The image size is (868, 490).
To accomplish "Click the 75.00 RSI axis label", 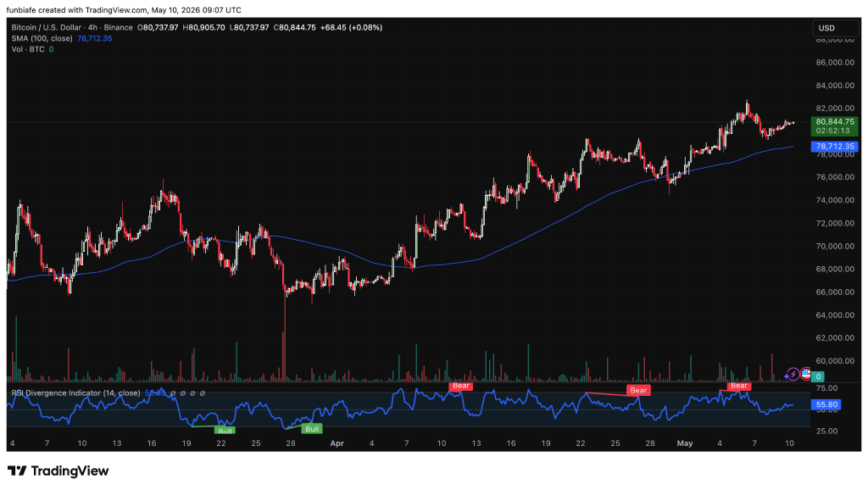I will point(826,388).
